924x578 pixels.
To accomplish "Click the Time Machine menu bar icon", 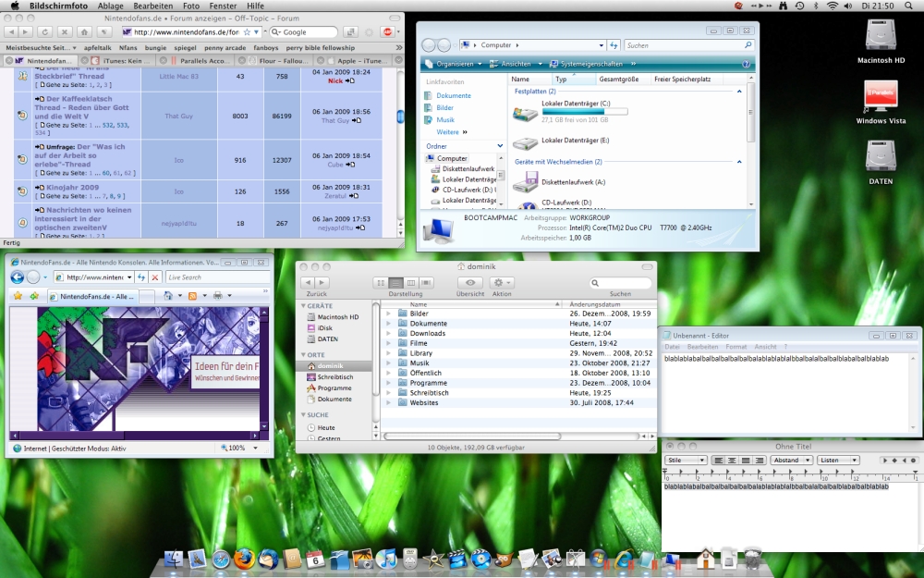I will 799,6.
